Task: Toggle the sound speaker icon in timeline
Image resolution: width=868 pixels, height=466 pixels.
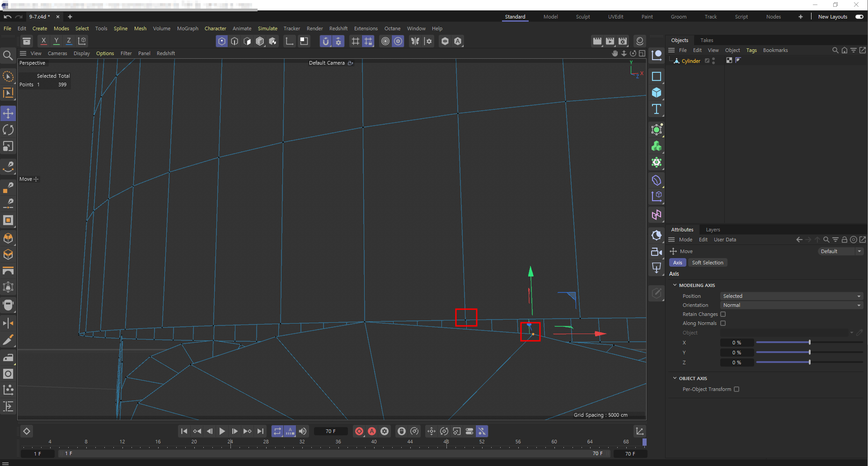Action: point(303,432)
